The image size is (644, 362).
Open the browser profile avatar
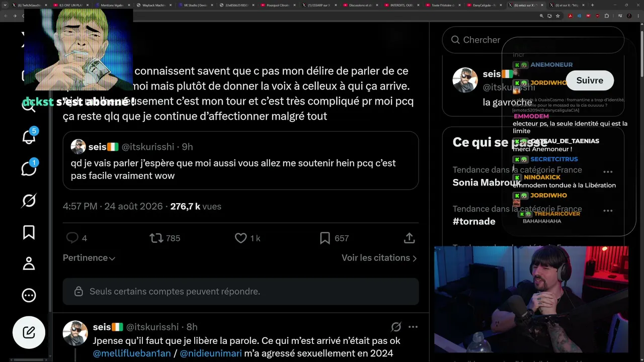[629, 16]
